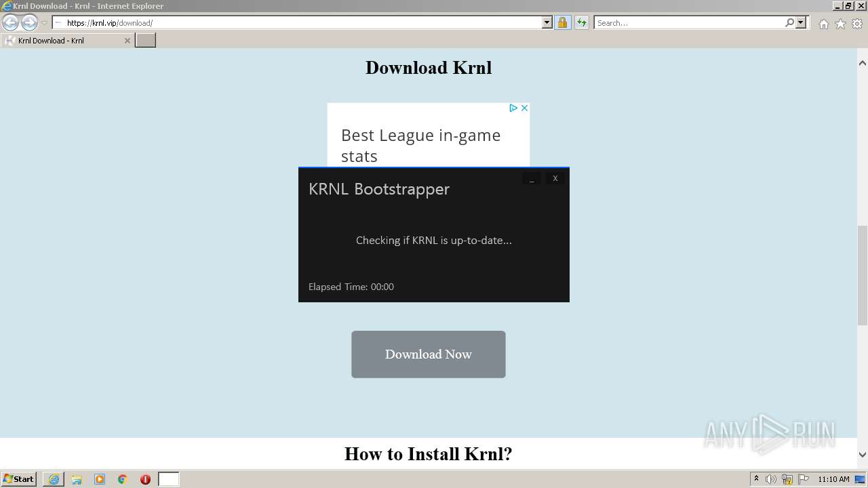This screenshot has height=488, width=868.
Task: Click the search magnifier icon
Action: (789, 22)
